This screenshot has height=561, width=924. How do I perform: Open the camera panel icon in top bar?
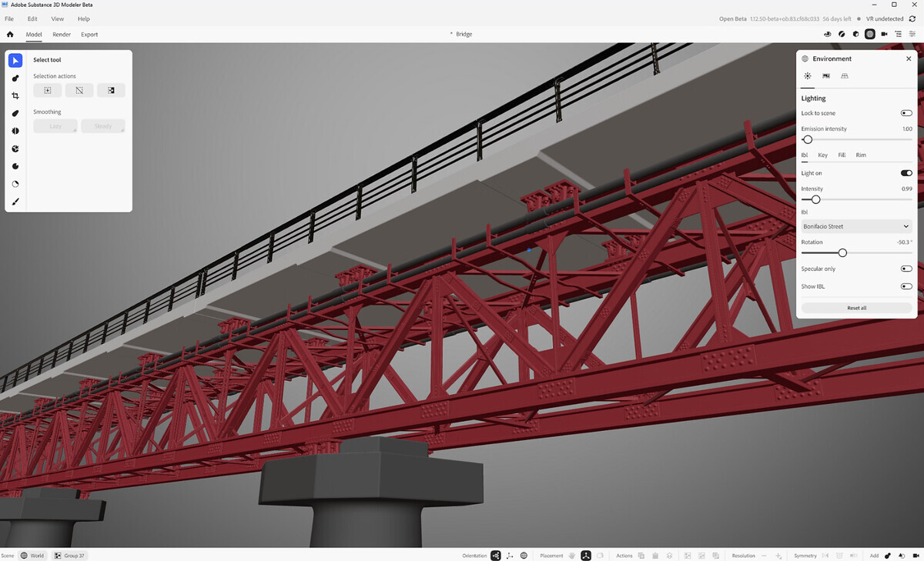click(884, 34)
